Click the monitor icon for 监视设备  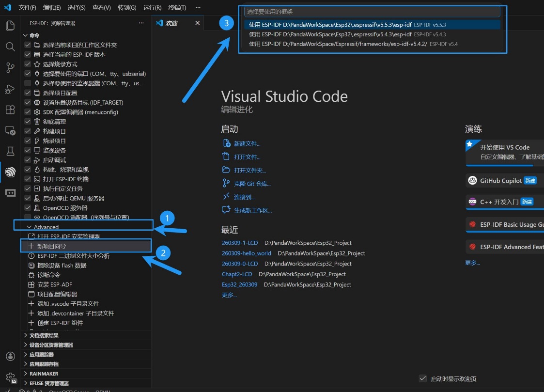pyautogui.click(x=37, y=150)
